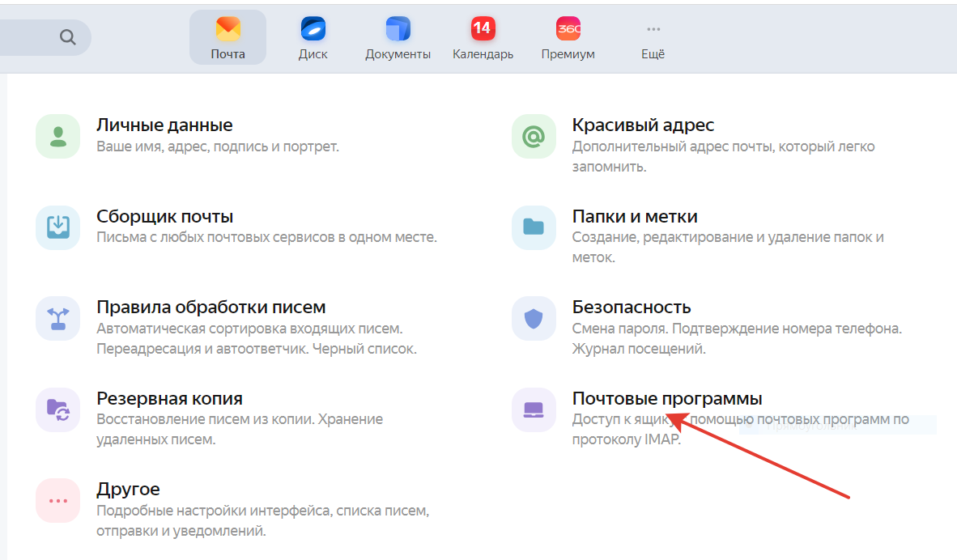Open the Почта mail service tab

228,38
